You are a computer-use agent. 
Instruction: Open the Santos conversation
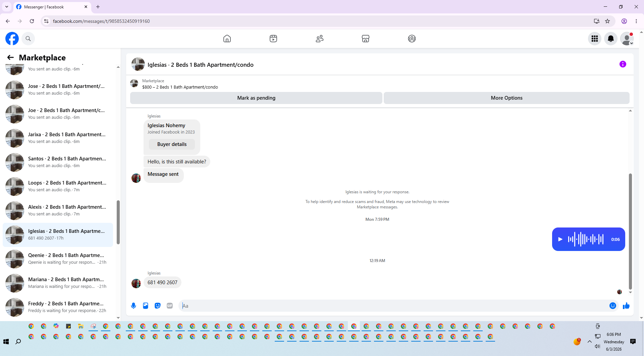[58, 162]
